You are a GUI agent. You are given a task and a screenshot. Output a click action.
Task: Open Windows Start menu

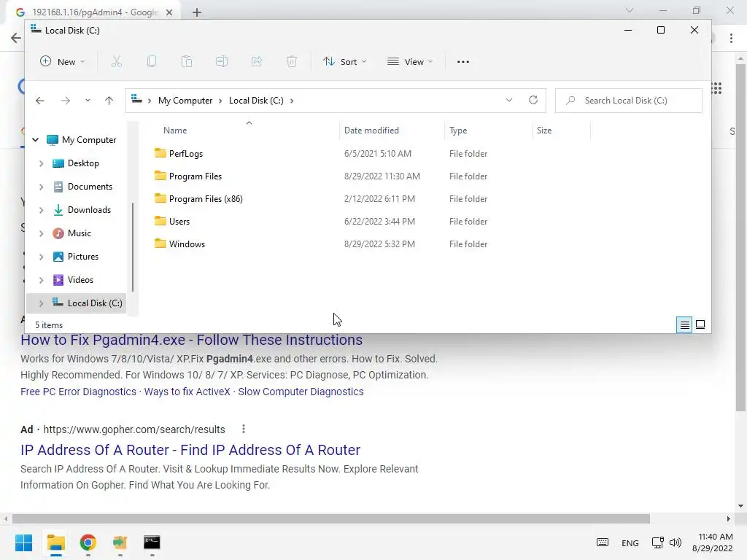point(23,542)
